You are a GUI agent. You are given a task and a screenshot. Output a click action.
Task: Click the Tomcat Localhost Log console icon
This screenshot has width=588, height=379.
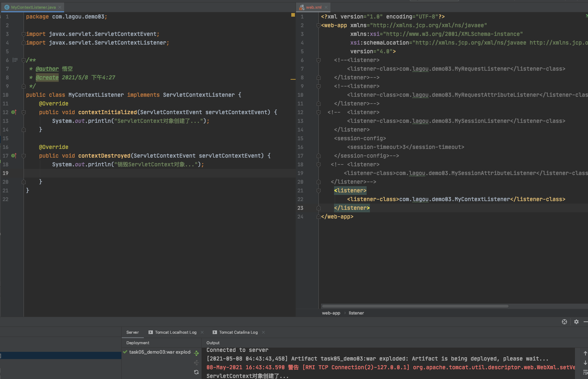click(x=151, y=332)
